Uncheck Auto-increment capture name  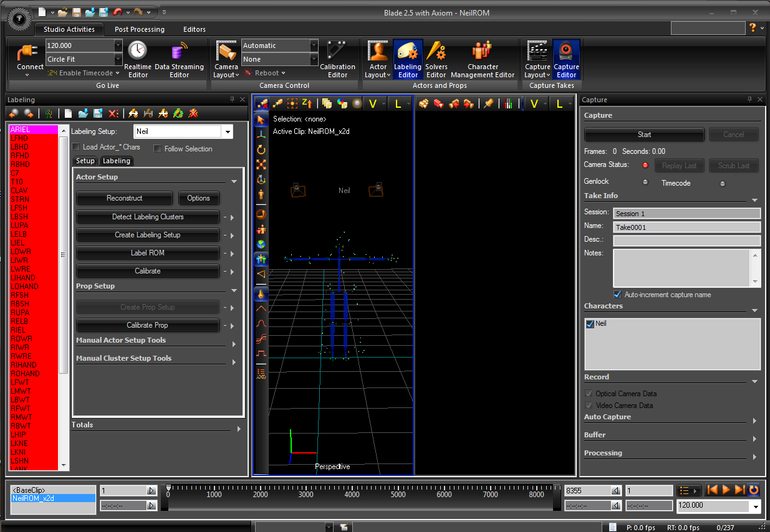(617, 295)
